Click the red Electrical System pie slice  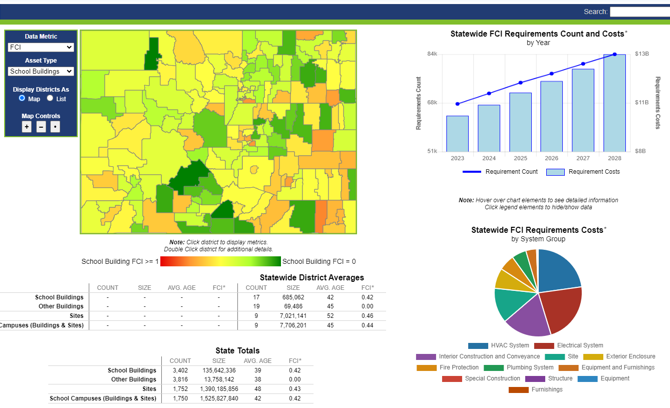point(562,310)
